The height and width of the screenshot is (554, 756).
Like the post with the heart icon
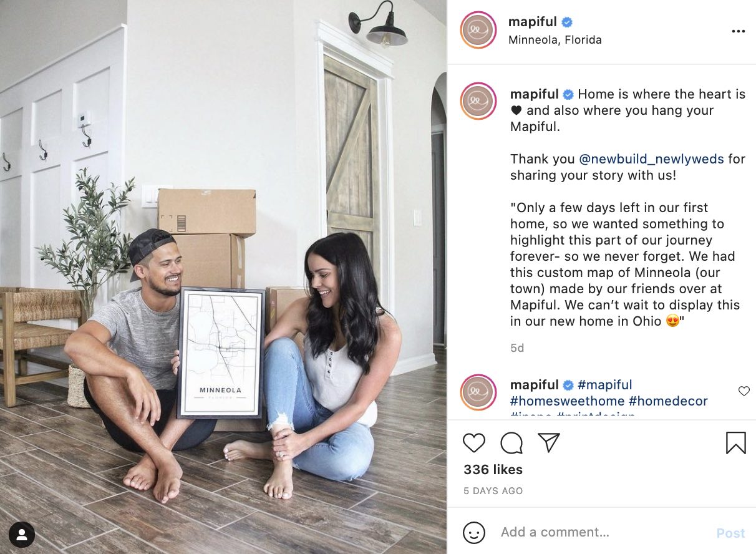(x=474, y=443)
